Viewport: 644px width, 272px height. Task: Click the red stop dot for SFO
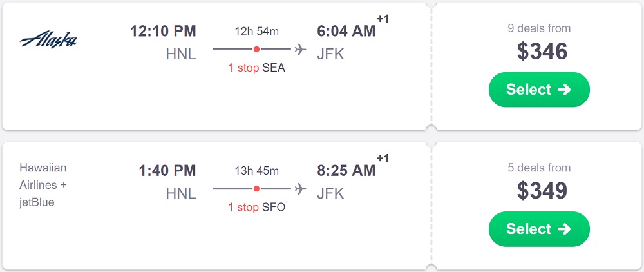tap(256, 189)
